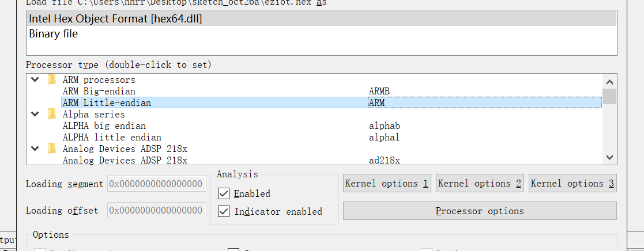Click the Processor options button
644x251 pixels.
[x=480, y=211]
